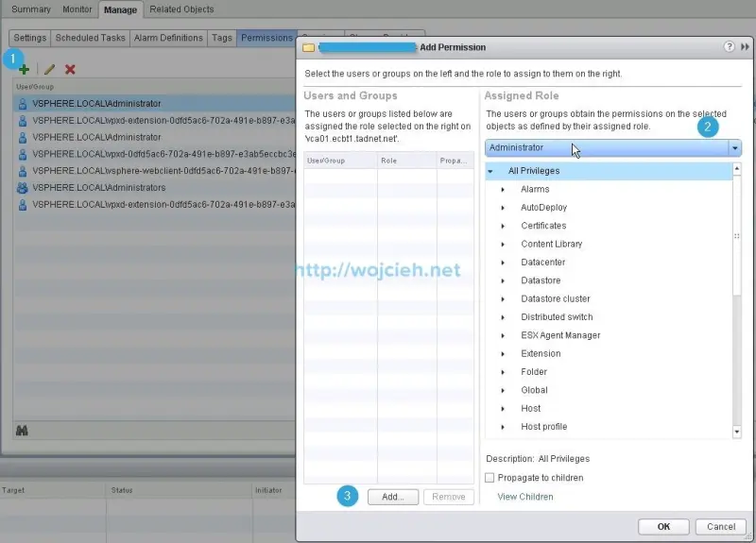
Task: Sort by the Role column header
Action: pos(407,161)
